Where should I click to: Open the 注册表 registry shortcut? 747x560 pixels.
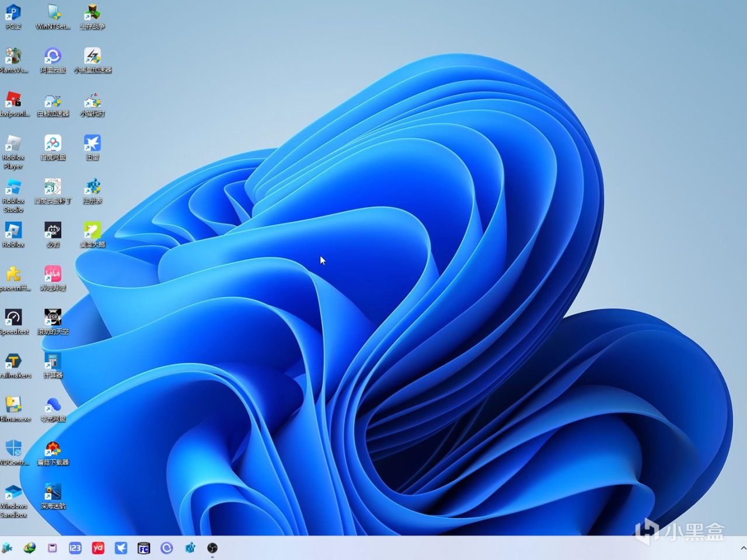click(92, 191)
